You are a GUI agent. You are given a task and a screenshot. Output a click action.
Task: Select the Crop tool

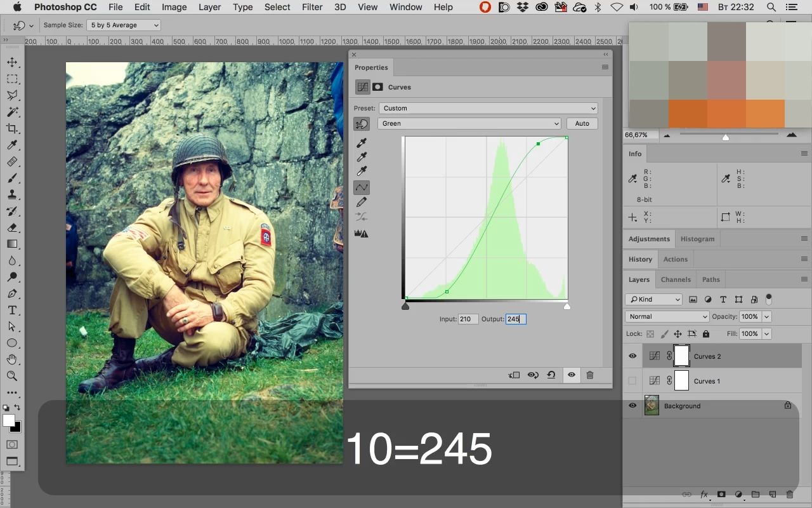[12, 128]
